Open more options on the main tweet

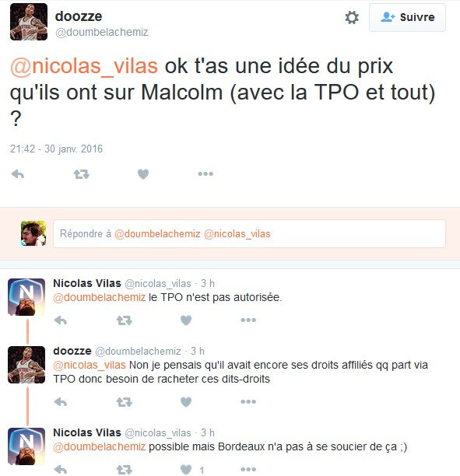pos(205,174)
